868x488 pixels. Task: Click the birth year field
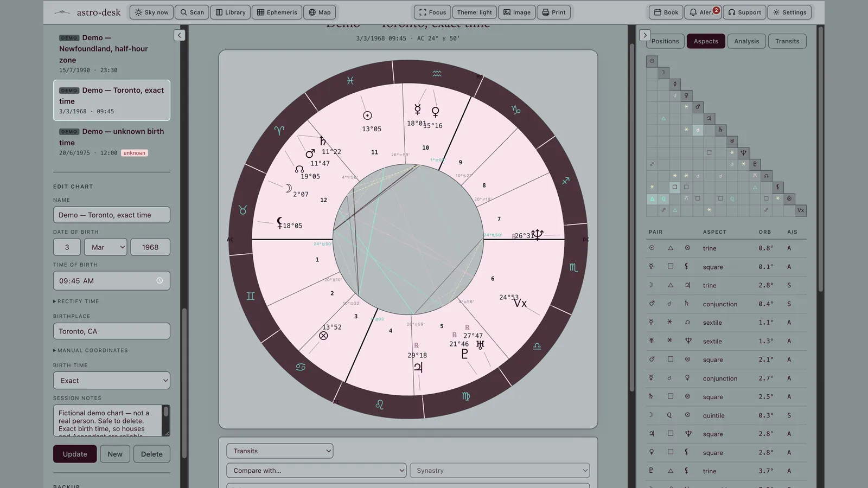[x=150, y=247]
